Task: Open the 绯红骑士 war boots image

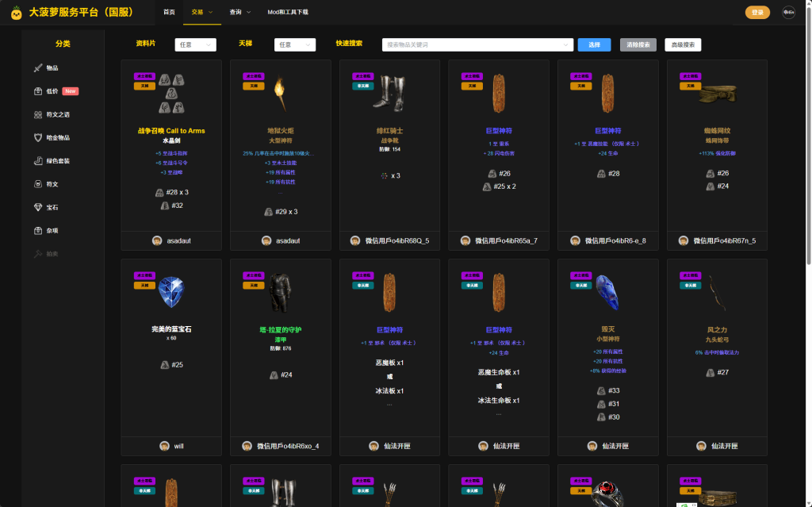Action: (389, 94)
